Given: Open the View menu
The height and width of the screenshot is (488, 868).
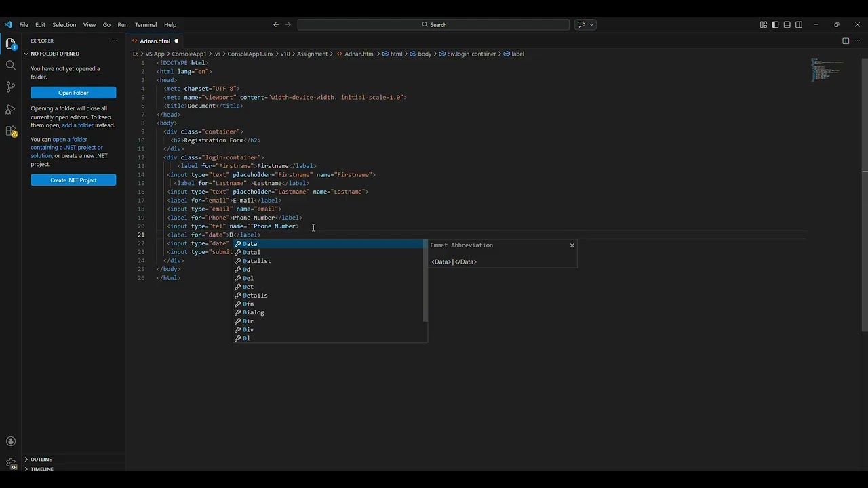Looking at the screenshot, I should [x=90, y=24].
